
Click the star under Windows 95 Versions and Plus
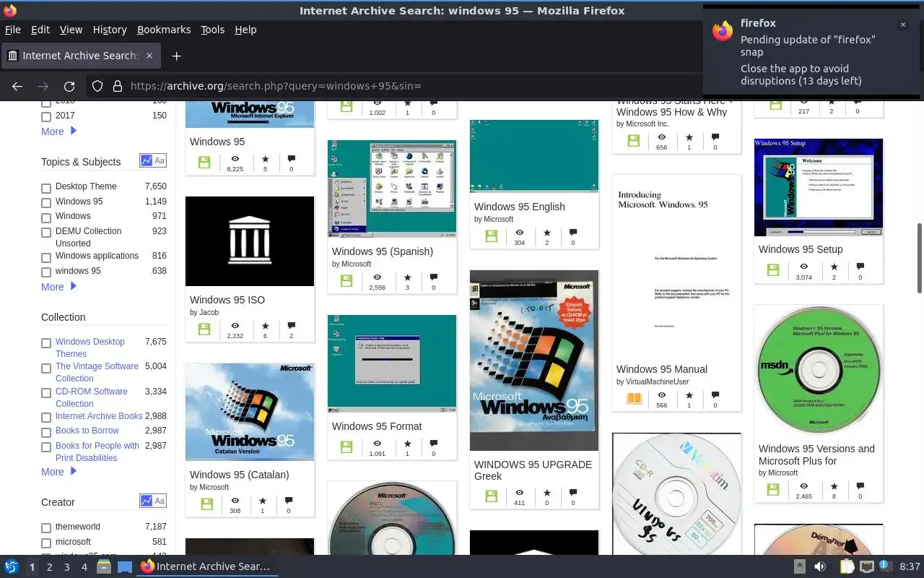click(834, 487)
